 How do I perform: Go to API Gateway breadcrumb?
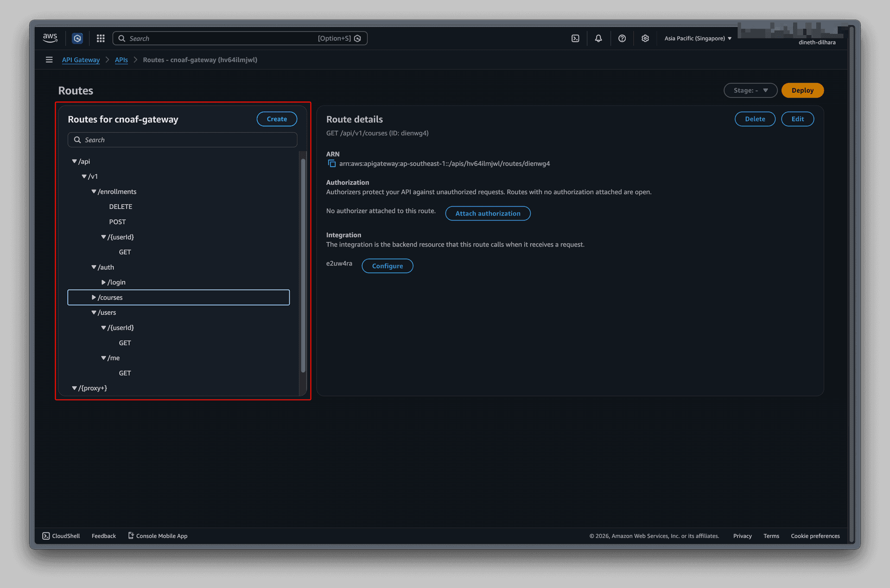[x=81, y=60]
